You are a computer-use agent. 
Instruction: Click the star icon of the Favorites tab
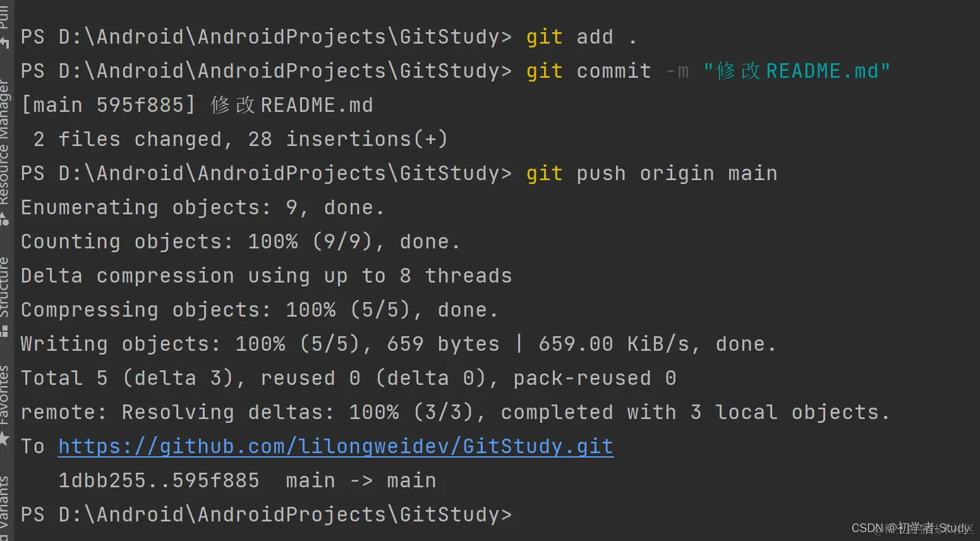point(4,437)
